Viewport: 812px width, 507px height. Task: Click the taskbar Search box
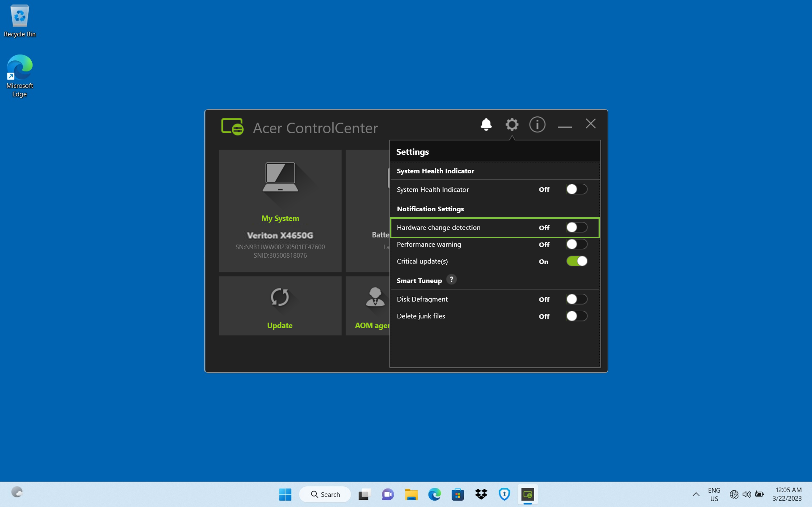tap(325, 494)
